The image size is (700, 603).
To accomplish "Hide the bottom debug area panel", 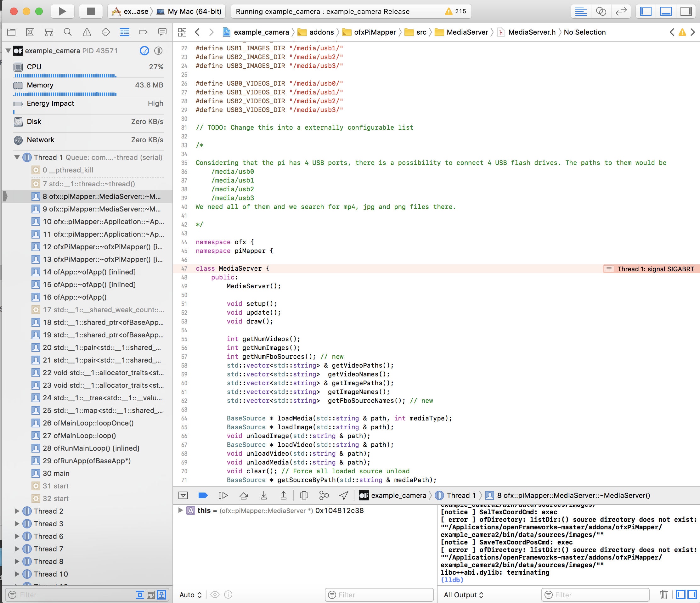I will click(x=666, y=11).
